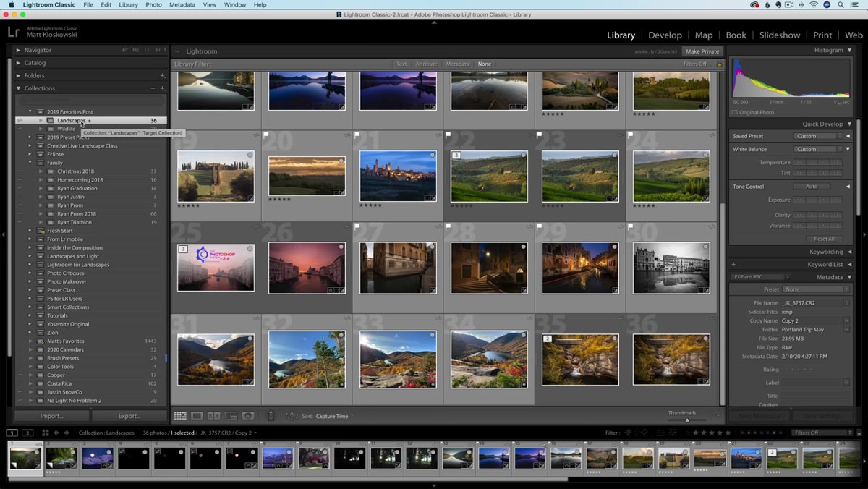Viewport: 868px width, 489px height.
Task: Open the Metadata menu in menu bar
Action: (x=182, y=4)
